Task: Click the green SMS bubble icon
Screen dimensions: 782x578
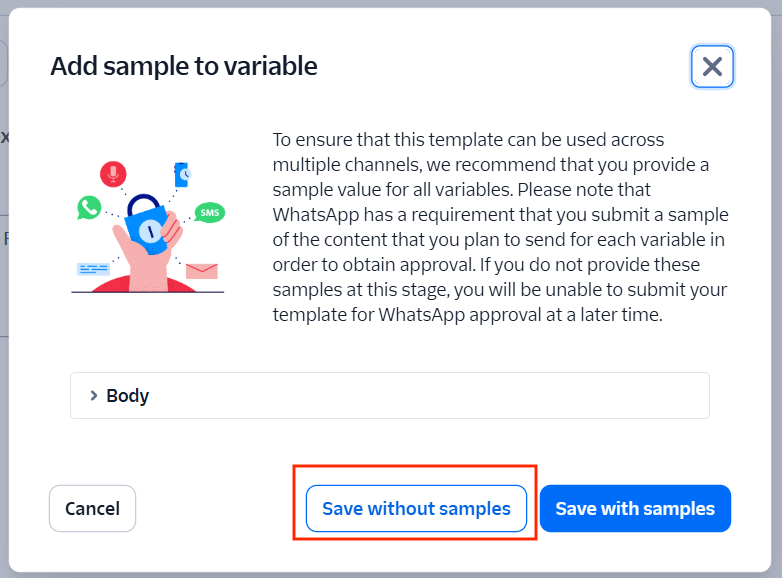Action: click(x=209, y=212)
